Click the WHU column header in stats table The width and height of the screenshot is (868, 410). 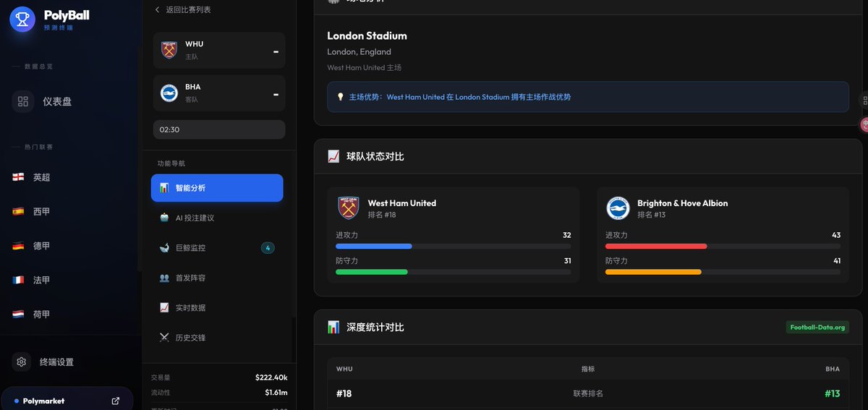344,369
